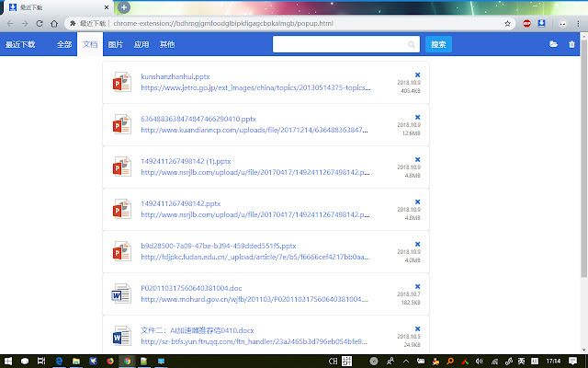The width and height of the screenshot is (588, 368).
Task: Switch to the 全部 tab
Action: pyautogui.click(x=63, y=43)
